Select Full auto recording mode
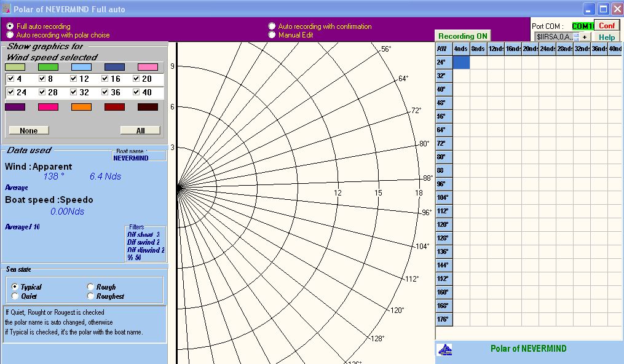The image size is (624, 364). (x=10, y=26)
